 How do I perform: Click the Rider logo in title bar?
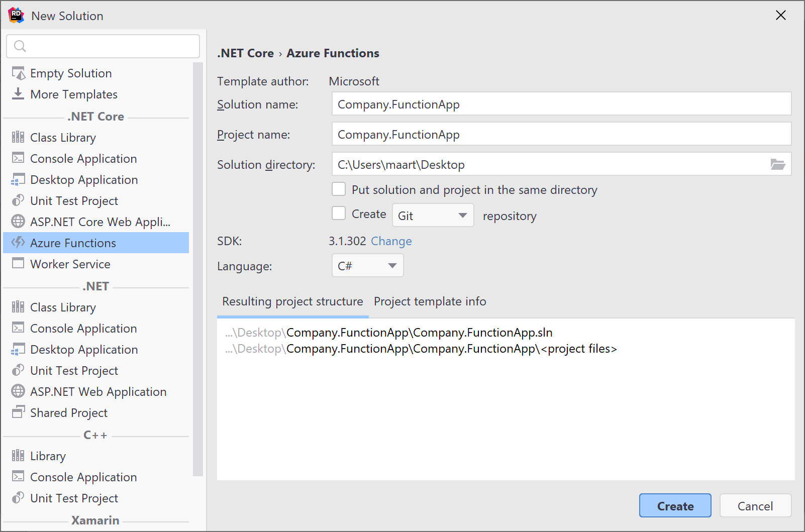[x=16, y=16]
